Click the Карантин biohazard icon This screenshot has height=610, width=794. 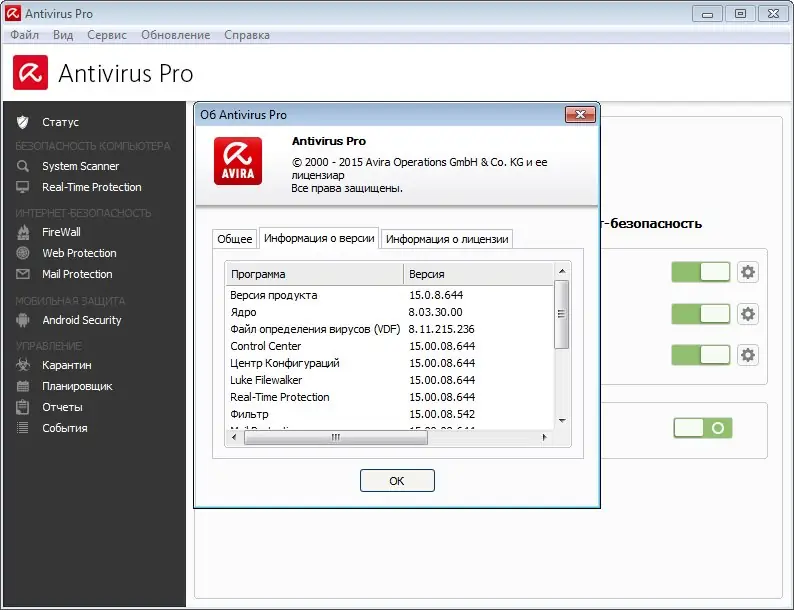click(x=23, y=364)
